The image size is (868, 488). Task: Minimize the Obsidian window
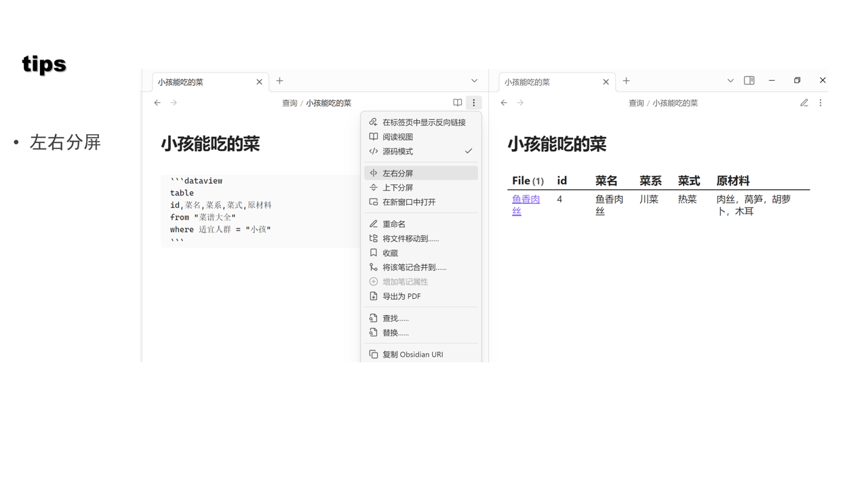click(772, 81)
